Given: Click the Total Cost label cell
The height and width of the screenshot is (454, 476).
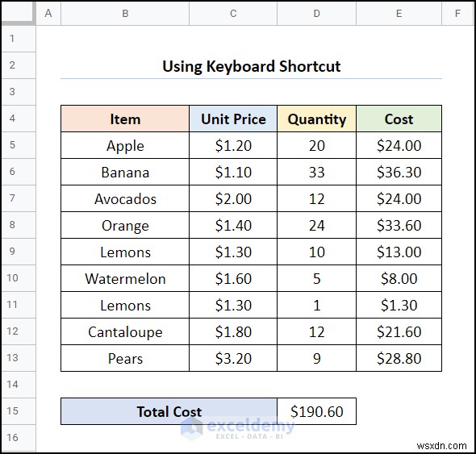Looking at the screenshot, I should 169,411.
